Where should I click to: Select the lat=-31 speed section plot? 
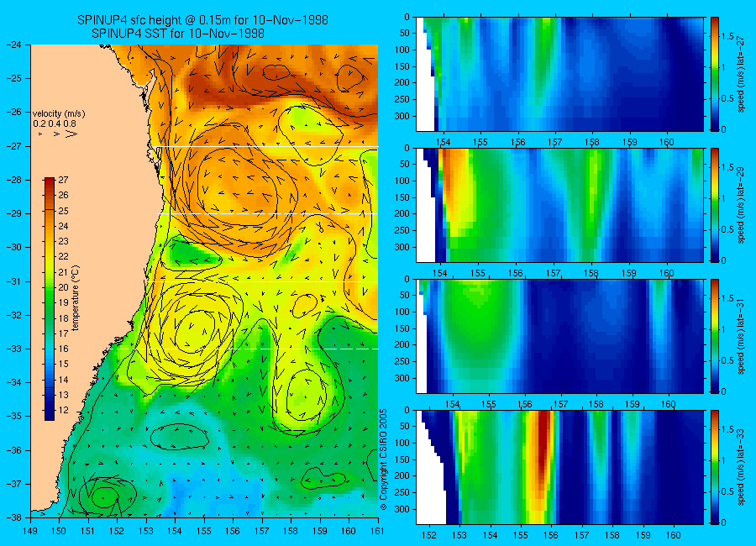(x=559, y=336)
